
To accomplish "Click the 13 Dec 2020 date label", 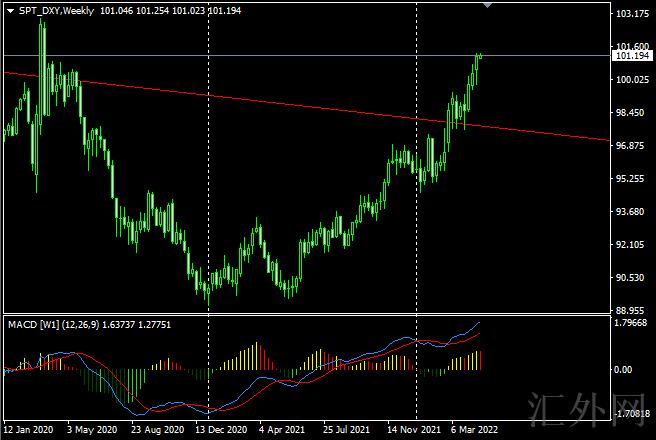I will [x=221, y=431].
